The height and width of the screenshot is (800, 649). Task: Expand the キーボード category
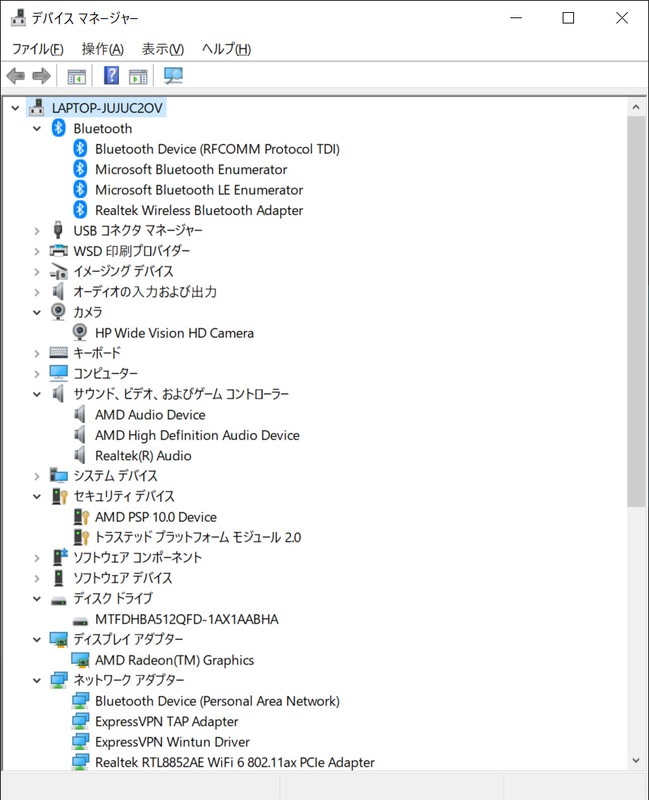[37, 353]
